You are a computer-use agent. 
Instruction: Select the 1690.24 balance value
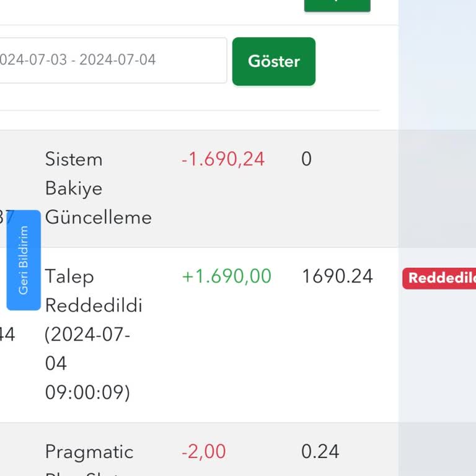click(x=337, y=276)
